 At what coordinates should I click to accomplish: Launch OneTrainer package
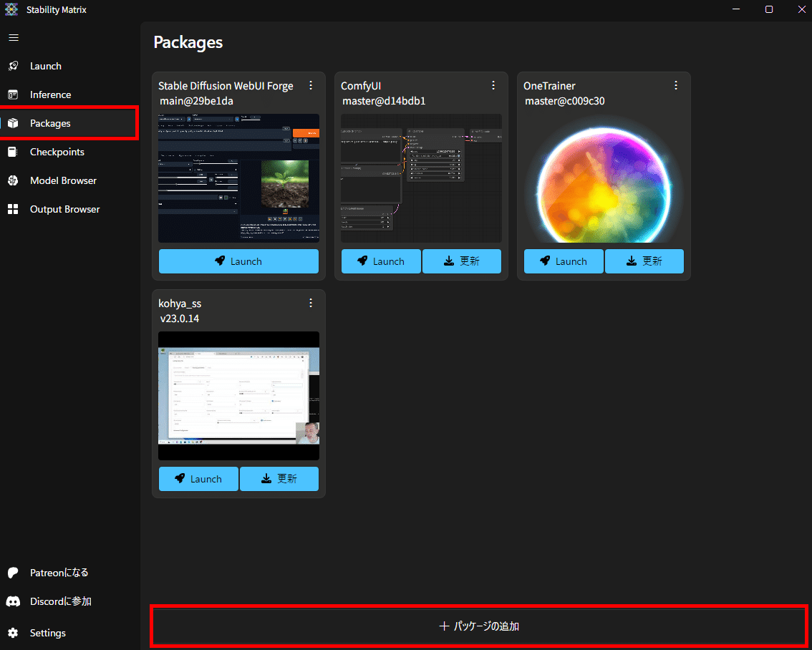pyautogui.click(x=564, y=261)
